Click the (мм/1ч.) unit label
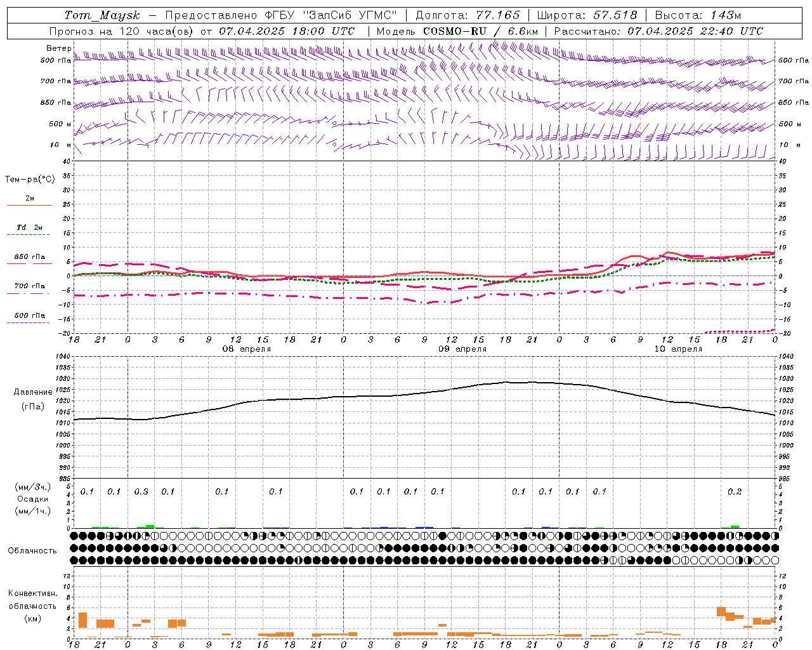This screenshot has width=812, height=650. pos(33,511)
